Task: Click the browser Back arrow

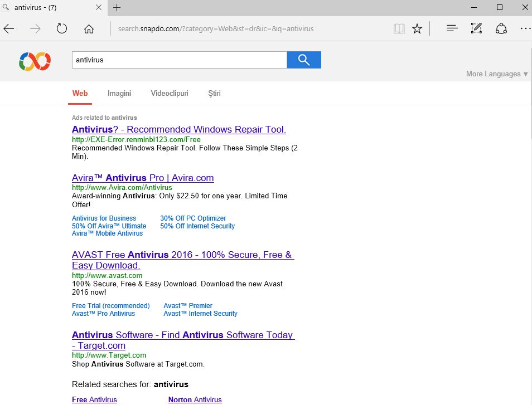Action: (9, 29)
